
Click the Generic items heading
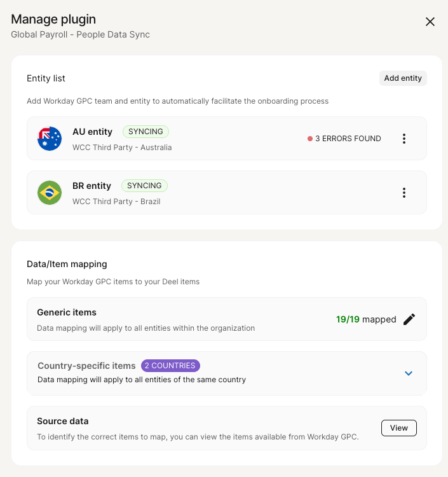tap(67, 312)
